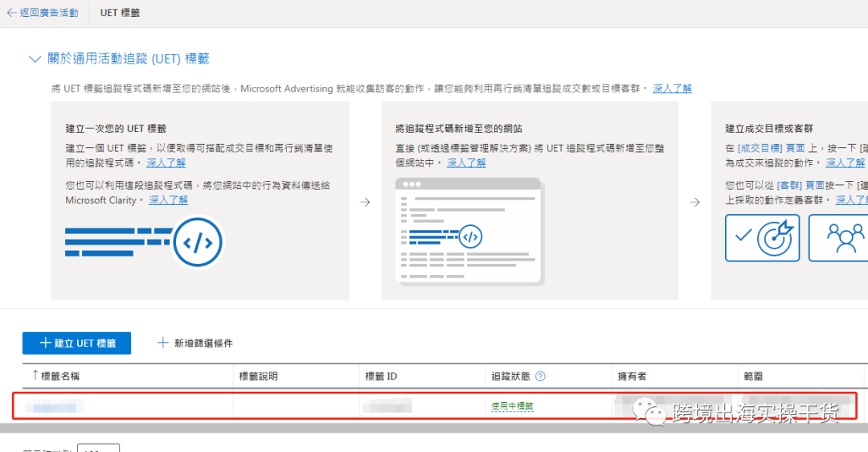Click the 將追蹤程式碼新增至您的網站 card heading

[x=459, y=129]
